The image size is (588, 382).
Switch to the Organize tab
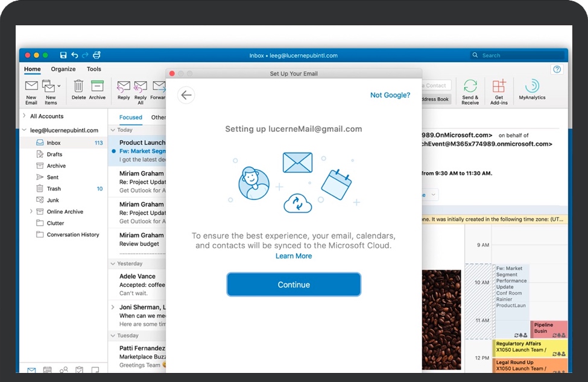click(63, 69)
